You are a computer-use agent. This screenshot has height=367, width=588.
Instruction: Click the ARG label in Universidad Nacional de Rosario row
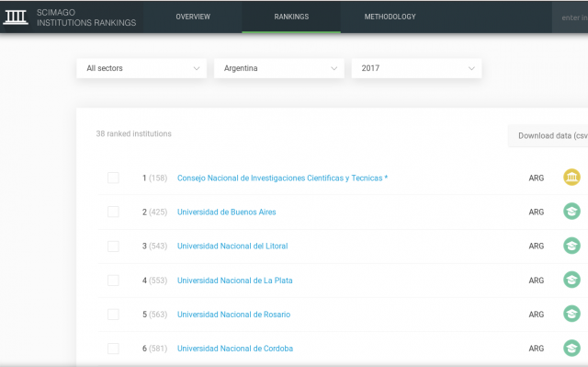tap(537, 315)
